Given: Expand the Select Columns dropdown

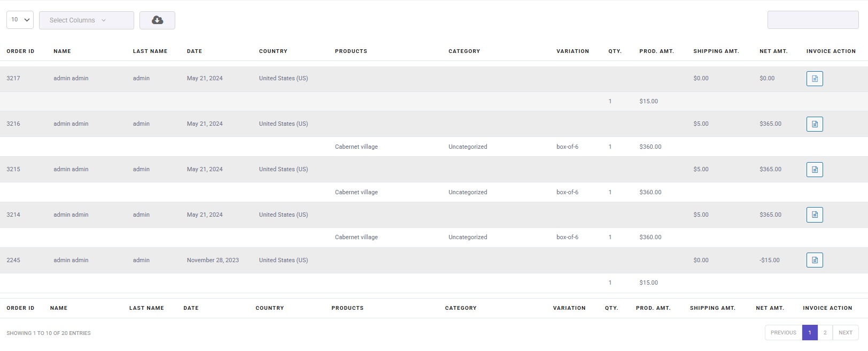Looking at the screenshot, I should (x=86, y=20).
